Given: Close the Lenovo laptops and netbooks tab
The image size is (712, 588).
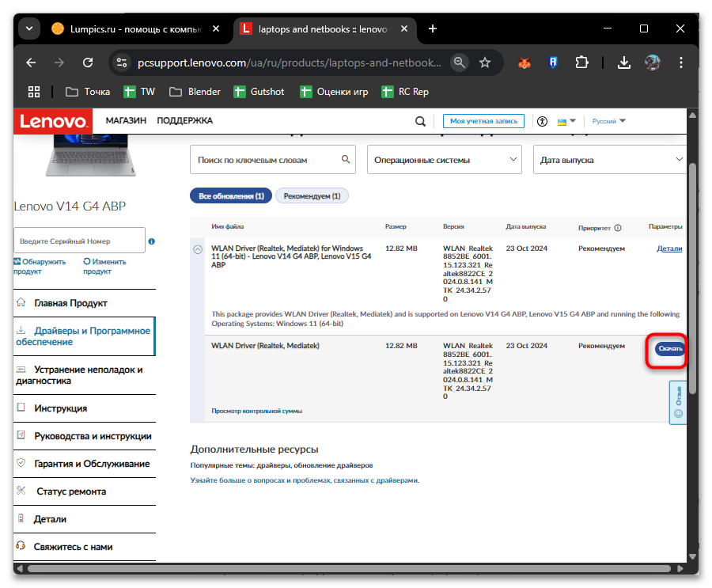Looking at the screenshot, I should (x=404, y=28).
